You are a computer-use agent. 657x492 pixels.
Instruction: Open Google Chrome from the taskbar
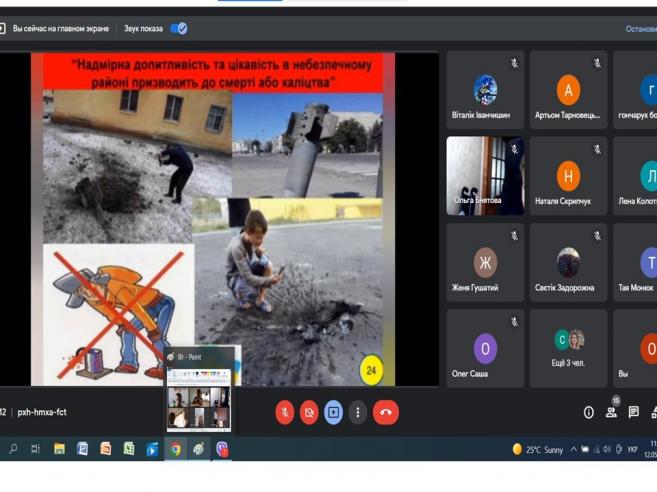(176, 449)
